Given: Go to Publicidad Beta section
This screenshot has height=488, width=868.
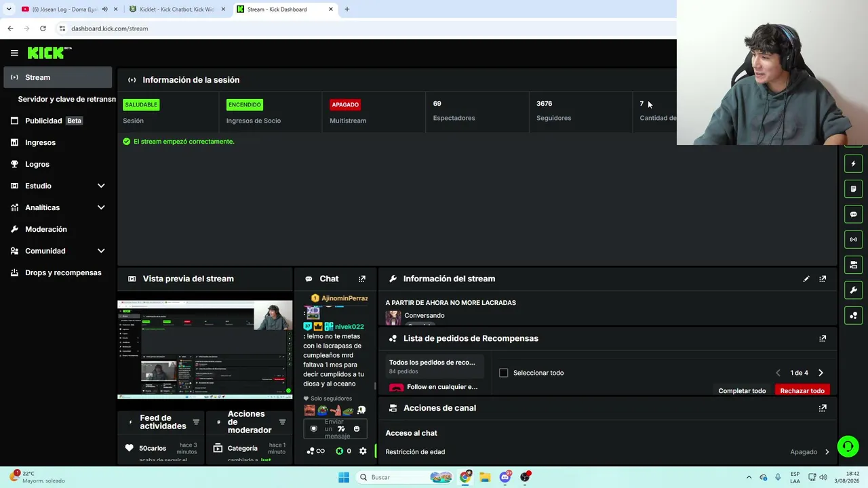Looking at the screenshot, I should pos(58,121).
